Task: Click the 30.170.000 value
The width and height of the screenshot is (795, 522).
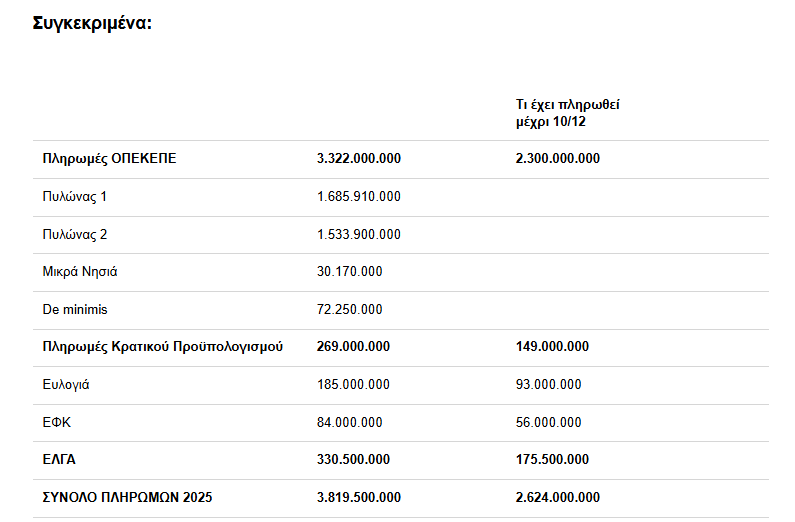Action: click(349, 272)
